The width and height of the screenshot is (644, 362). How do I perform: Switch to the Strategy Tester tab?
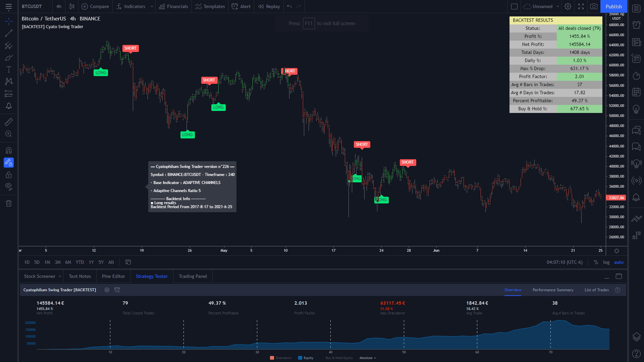pyautogui.click(x=152, y=276)
